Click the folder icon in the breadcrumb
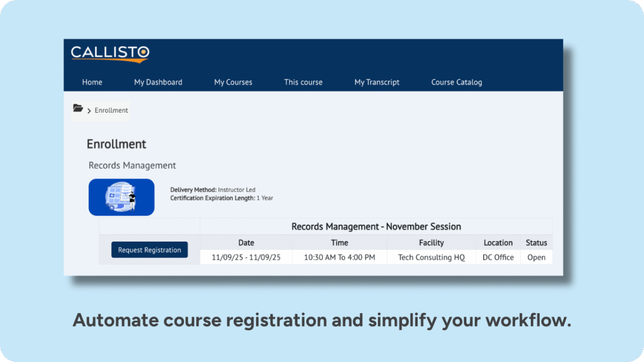 78,109
